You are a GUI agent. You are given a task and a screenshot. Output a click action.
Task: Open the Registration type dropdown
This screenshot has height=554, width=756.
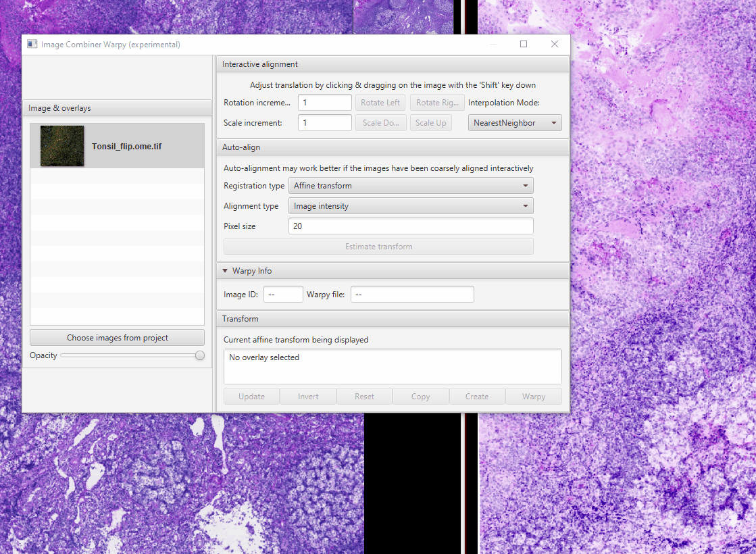(x=411, y=186)
